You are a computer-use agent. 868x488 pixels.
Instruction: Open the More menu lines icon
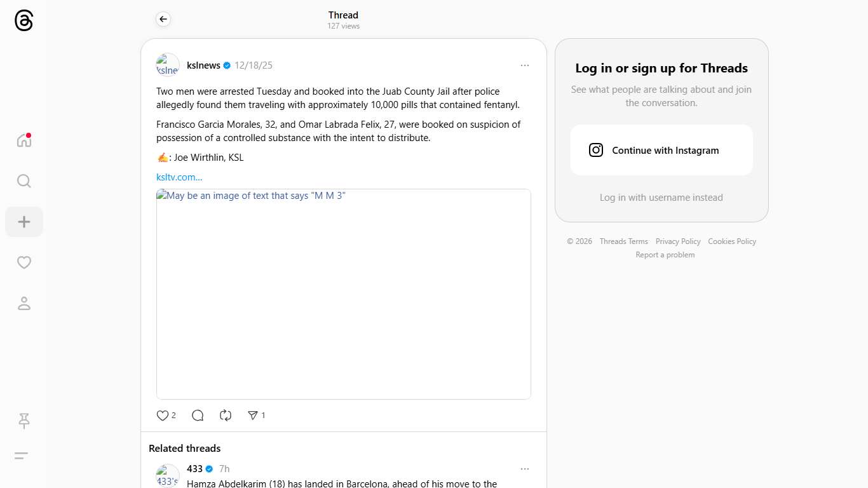coord(22,456)
